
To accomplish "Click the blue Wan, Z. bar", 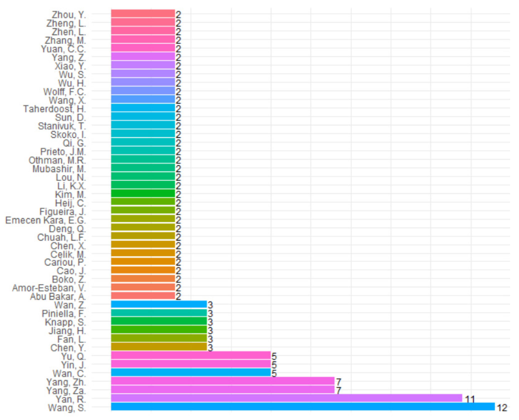I will click(159, 304).
